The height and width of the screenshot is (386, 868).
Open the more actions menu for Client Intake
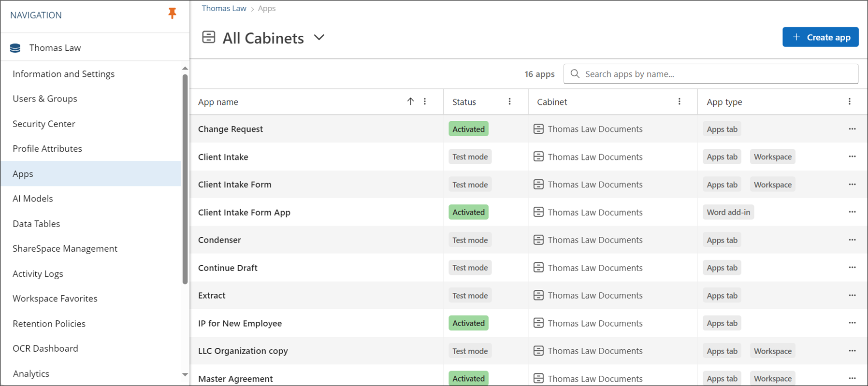(852, 157)
